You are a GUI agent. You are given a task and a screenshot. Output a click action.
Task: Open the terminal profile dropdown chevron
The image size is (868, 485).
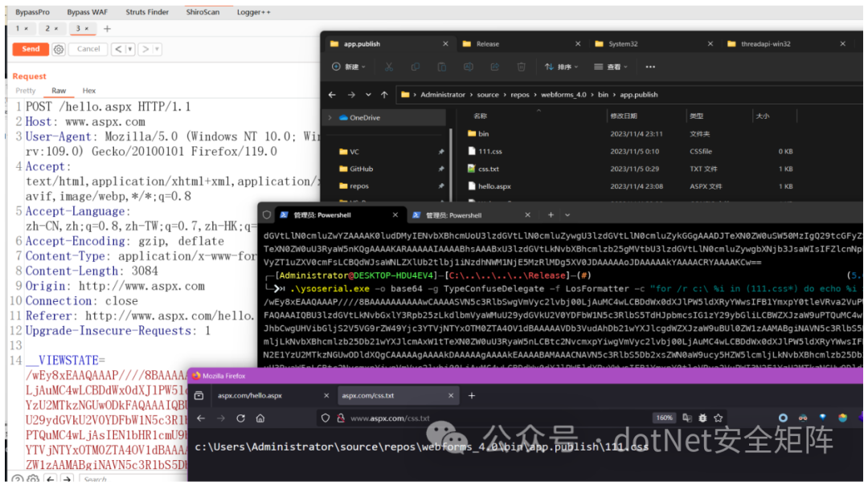(567, 215)
